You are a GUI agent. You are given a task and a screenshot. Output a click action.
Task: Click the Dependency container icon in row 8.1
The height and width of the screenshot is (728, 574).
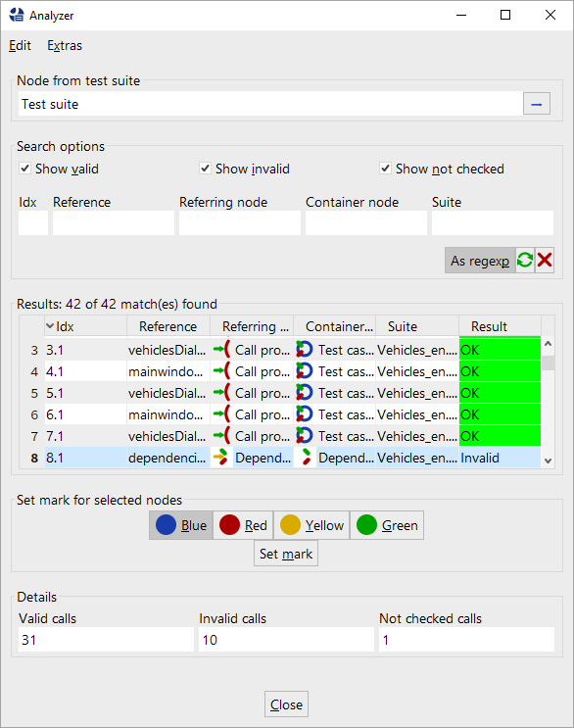pos(306,458)
